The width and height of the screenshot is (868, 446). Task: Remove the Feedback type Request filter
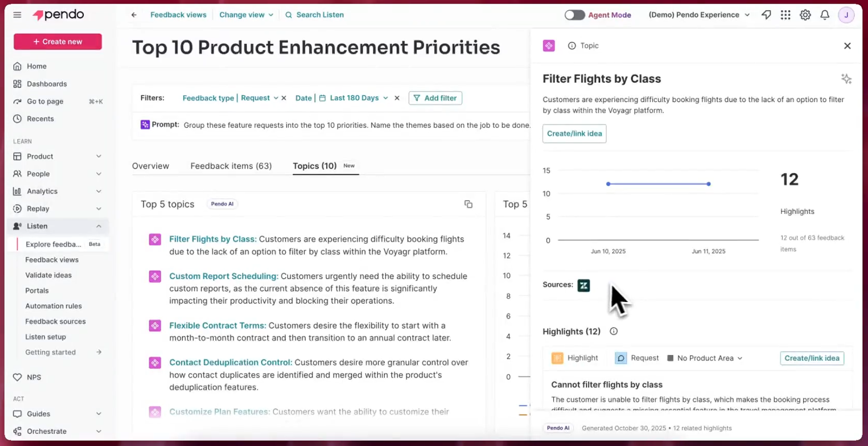point(284,98)
